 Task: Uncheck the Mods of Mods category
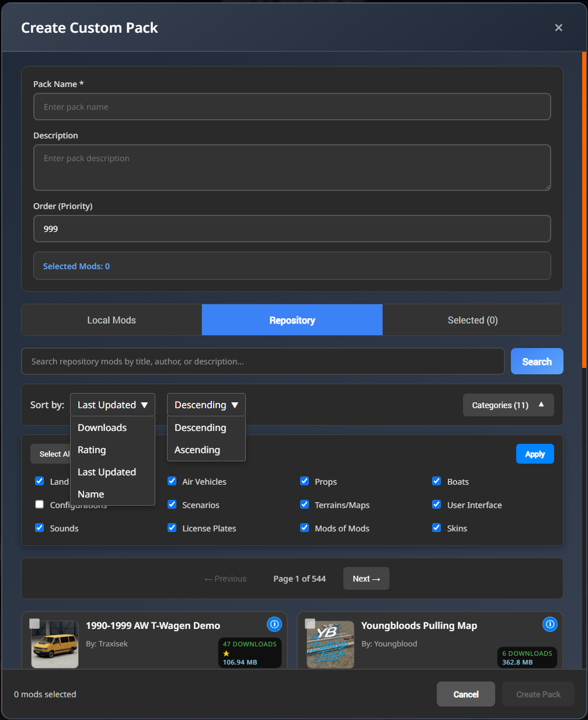(305, 528)
